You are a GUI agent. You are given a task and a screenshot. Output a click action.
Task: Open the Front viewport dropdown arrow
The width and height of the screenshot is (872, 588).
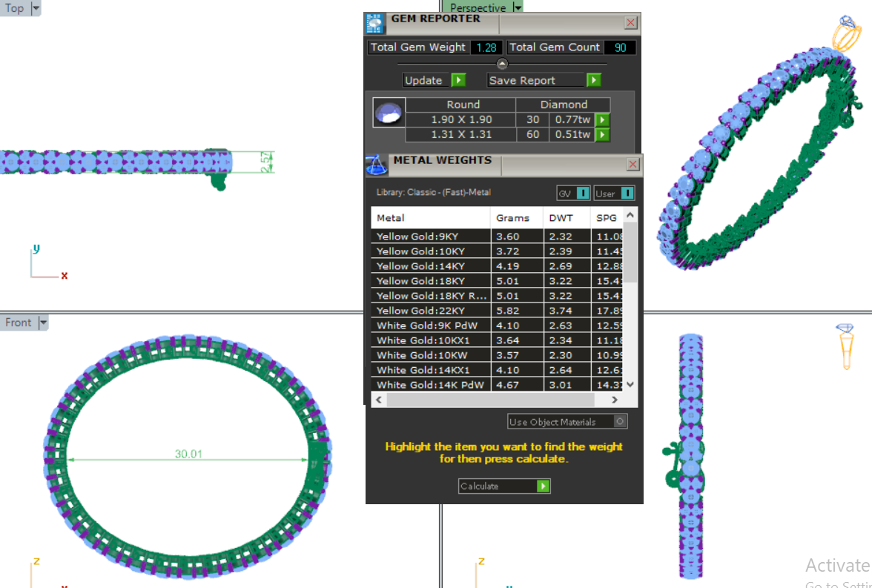43,323
